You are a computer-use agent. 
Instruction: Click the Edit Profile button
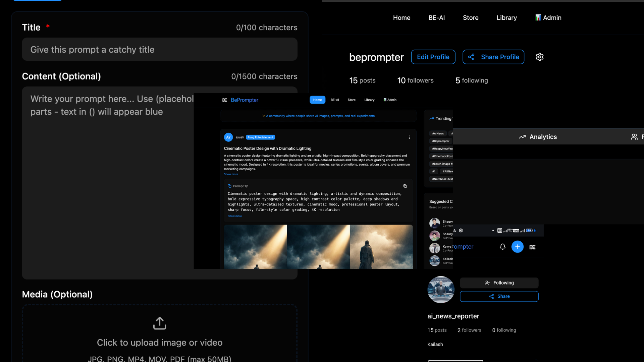[x=433, y=57]
